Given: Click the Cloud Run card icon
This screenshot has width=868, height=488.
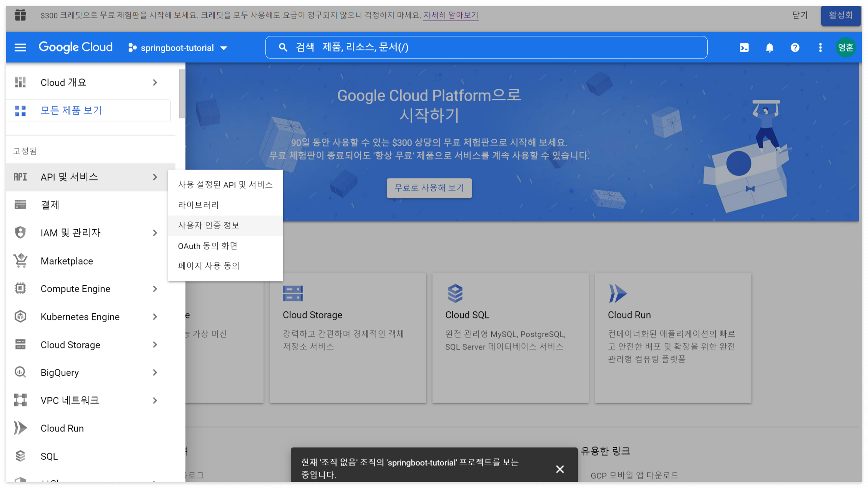Looking at the screenshot, I should (618, 293).
